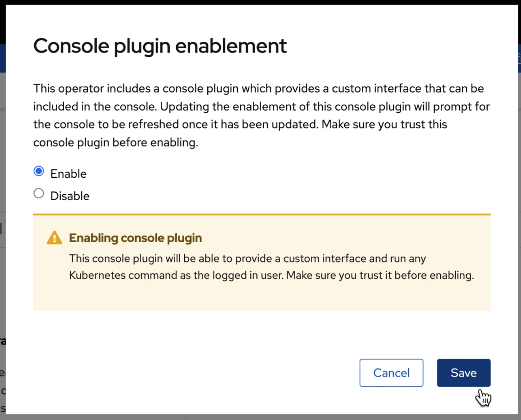Click the empty circle indicator next to Disable
The width and height of the screenshot is (521, 420).
[x=39, y=193]
